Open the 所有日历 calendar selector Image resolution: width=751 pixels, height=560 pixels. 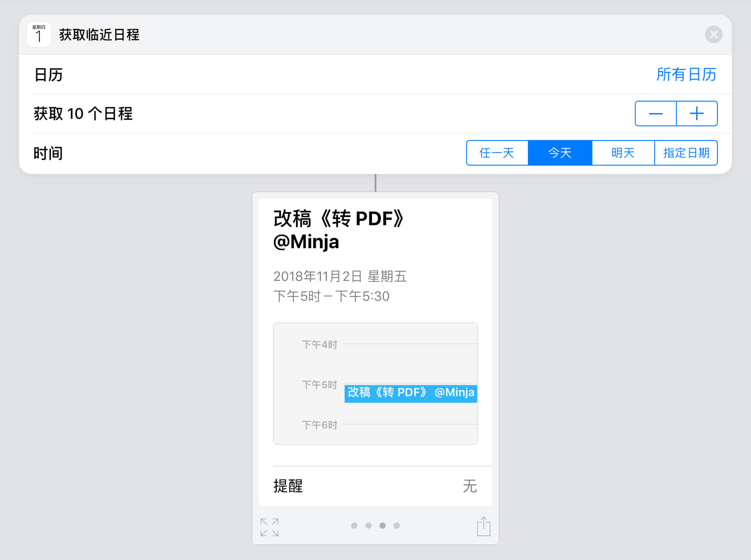686,75
